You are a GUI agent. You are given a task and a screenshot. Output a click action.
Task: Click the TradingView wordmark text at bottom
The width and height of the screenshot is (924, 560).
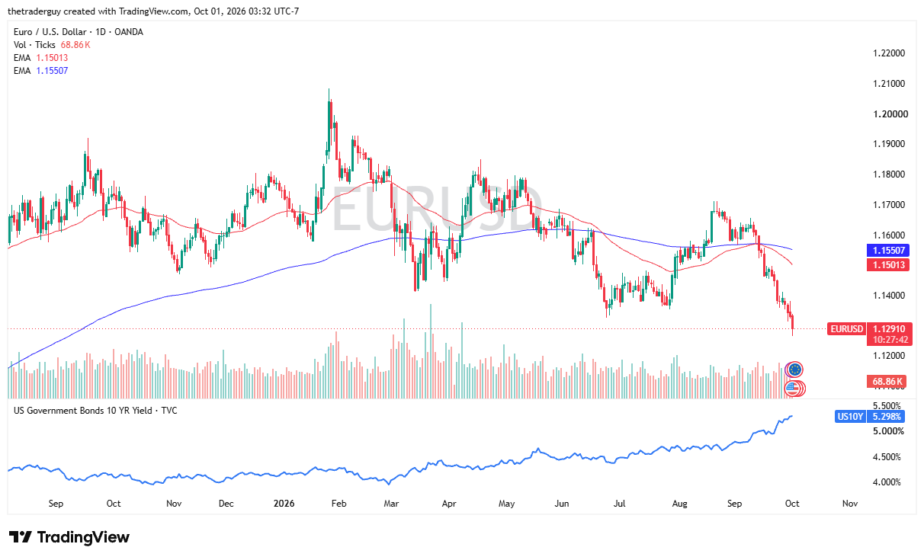[83, 537]
